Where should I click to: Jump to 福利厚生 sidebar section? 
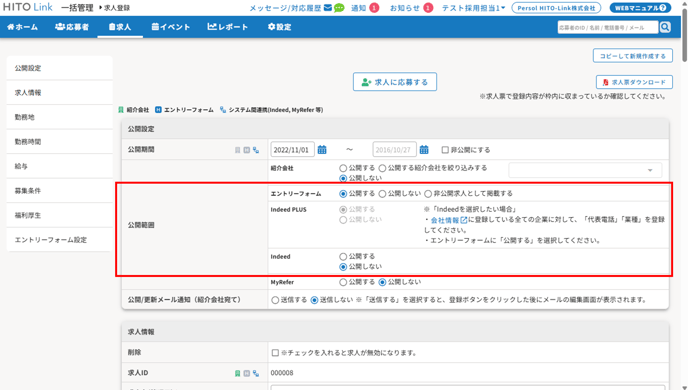[59, 215]
